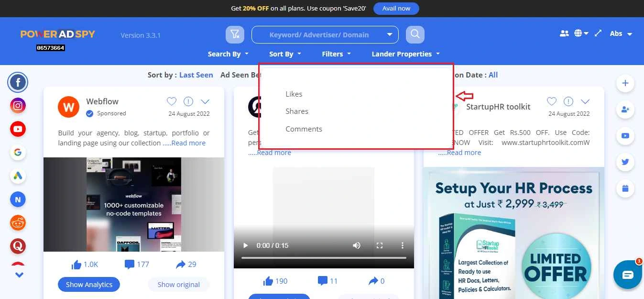Click the Twitter icon on the right panel
Screen dimensions: 644x299
(625, 162)
